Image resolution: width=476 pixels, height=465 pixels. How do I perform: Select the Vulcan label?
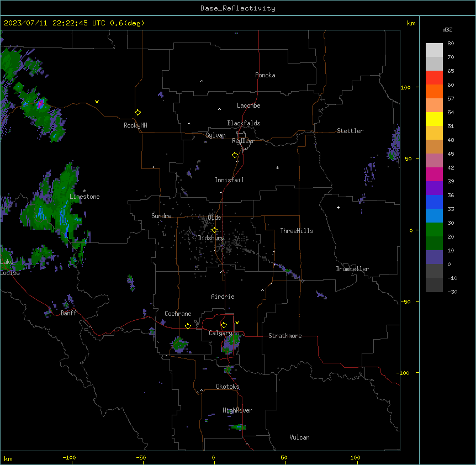click(299, 437)
